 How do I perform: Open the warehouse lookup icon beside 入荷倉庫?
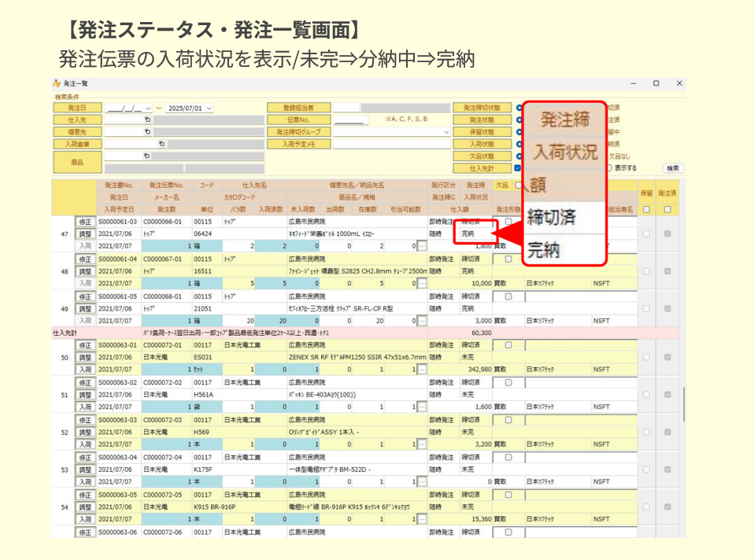coord(161,145)
